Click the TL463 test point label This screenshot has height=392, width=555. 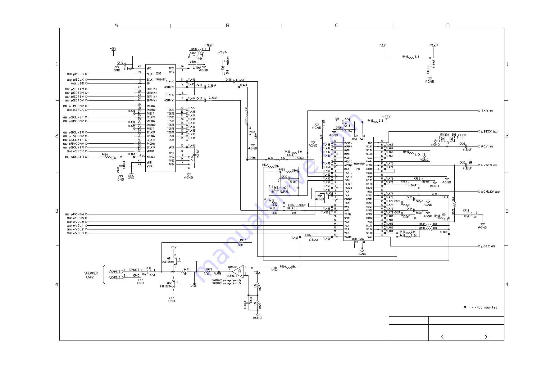point(274,270)
